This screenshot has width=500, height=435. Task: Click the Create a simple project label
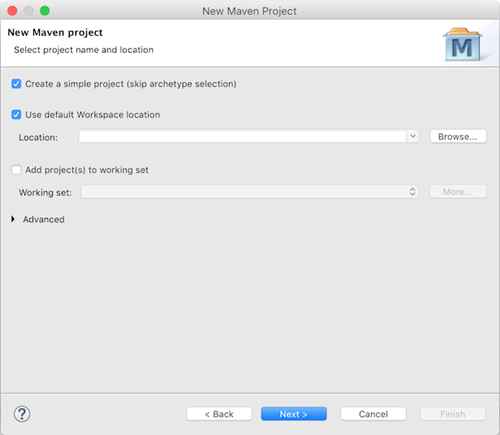[131, 84]
